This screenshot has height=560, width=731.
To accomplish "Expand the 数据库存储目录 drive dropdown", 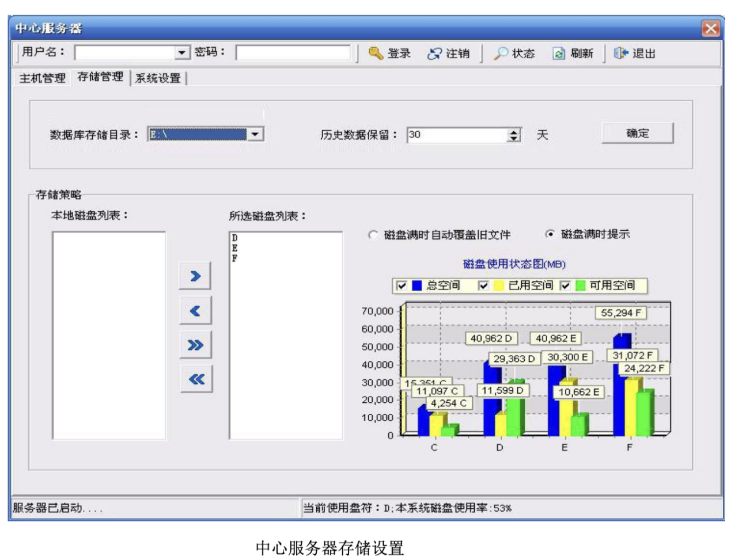I will (x=255, y=134).
